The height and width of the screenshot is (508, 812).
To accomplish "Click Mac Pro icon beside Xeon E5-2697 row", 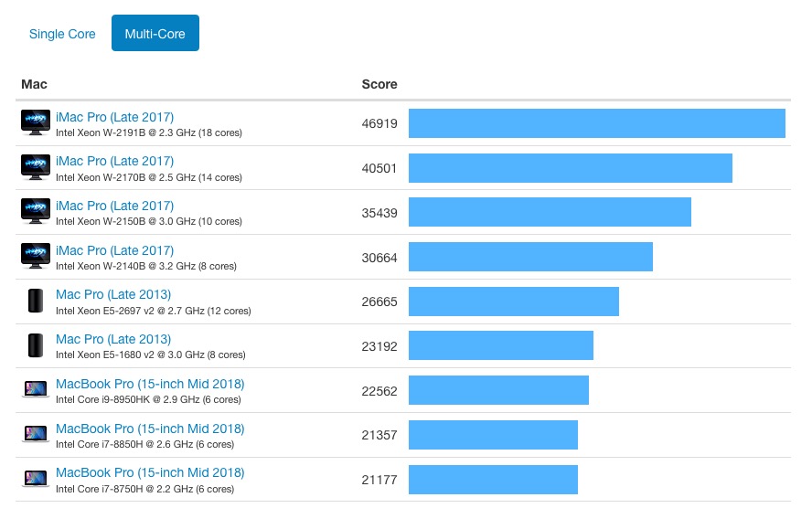I will pos(36,301).
